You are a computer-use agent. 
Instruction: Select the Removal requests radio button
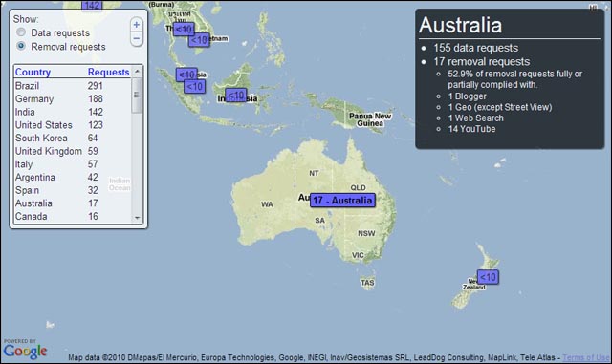coord(21,46)
